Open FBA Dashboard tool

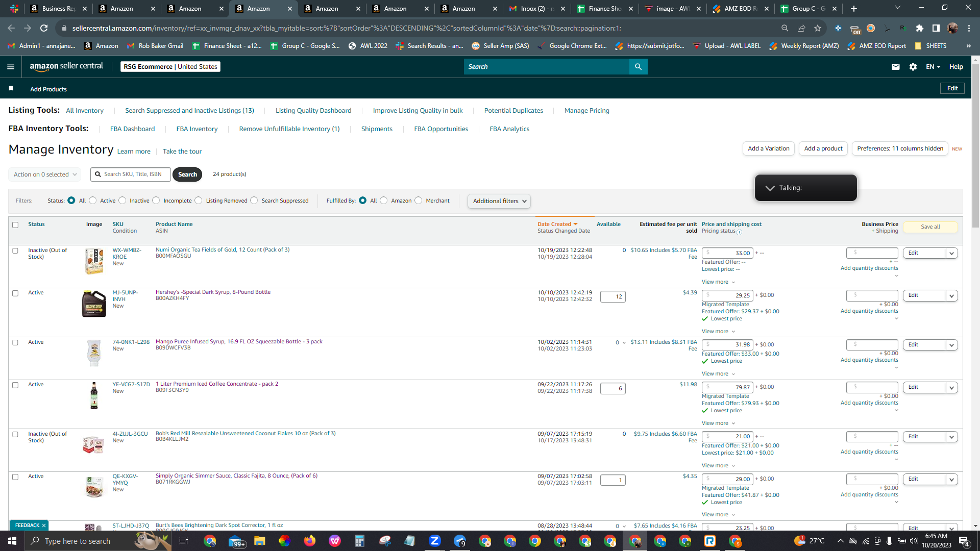[132, 129]
